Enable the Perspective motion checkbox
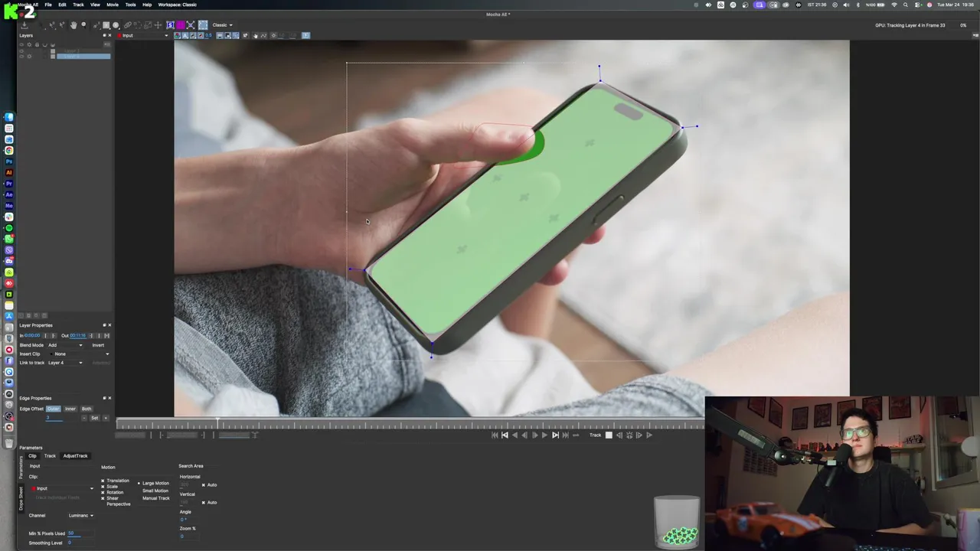The image size is (980, 551). click(118, 504)
